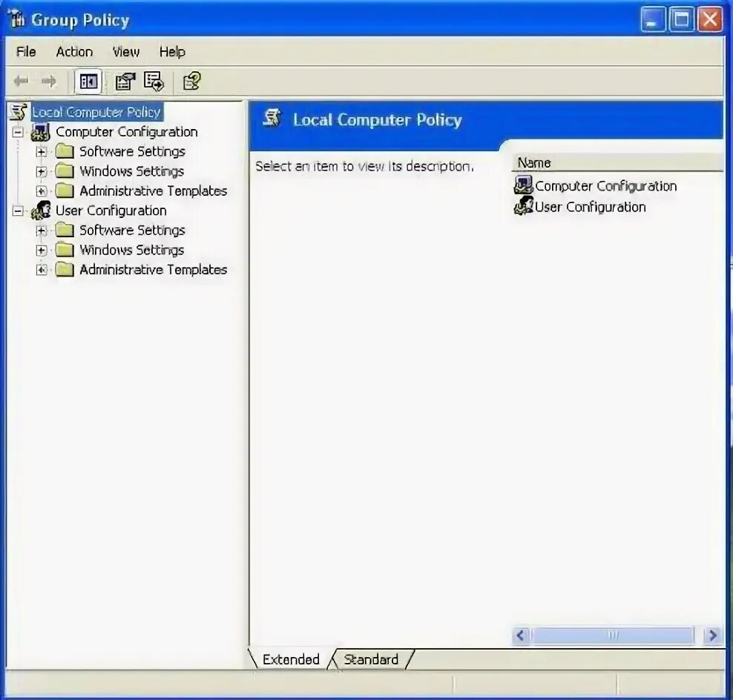Screen dimensions: 733x700
Task: Select User Configuration text in the Name list
Action: click(x=591, y=207)
